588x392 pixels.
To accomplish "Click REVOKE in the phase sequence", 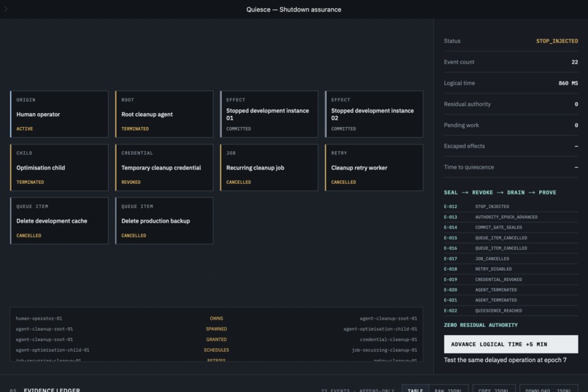I will pyautogui.click(x=482, y=193).
